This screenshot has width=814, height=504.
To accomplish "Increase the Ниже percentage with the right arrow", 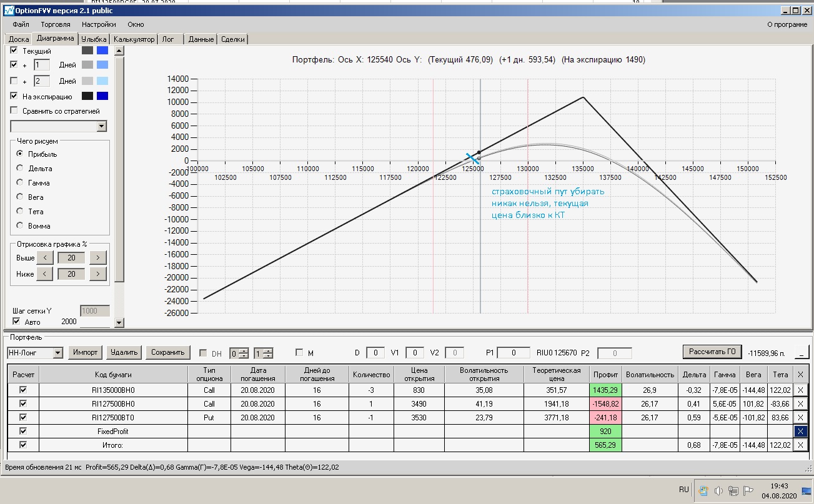I will (98, 274).
